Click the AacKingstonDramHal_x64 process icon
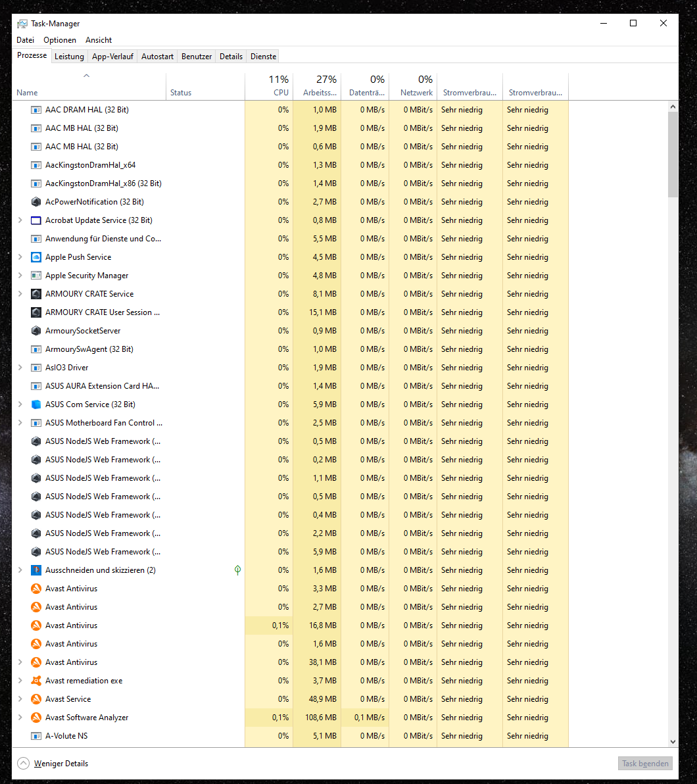Screen dimensions: 697x784 pos(36,165)
